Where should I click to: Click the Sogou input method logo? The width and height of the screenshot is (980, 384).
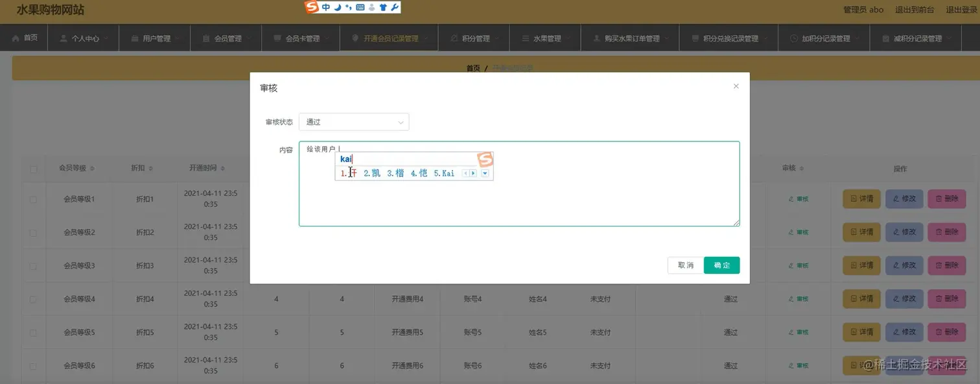pos(312,7)
